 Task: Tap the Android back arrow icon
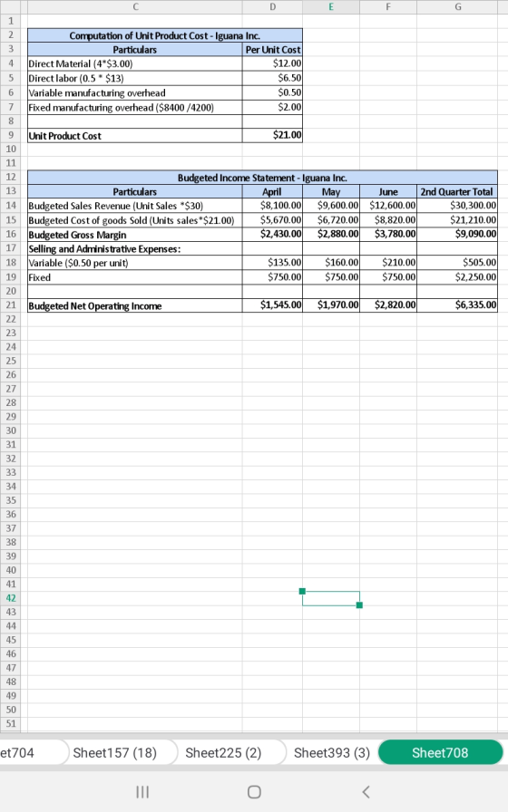(x=366, y=792)
